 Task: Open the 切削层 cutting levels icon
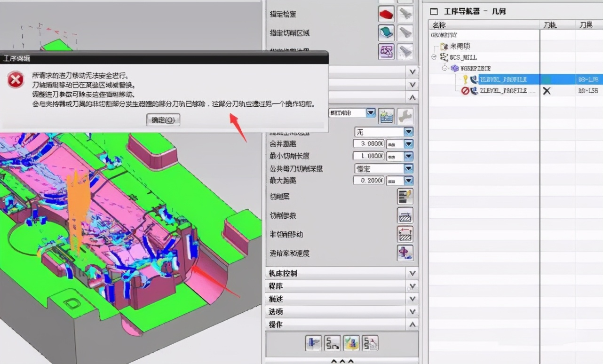tap(405, 196)
